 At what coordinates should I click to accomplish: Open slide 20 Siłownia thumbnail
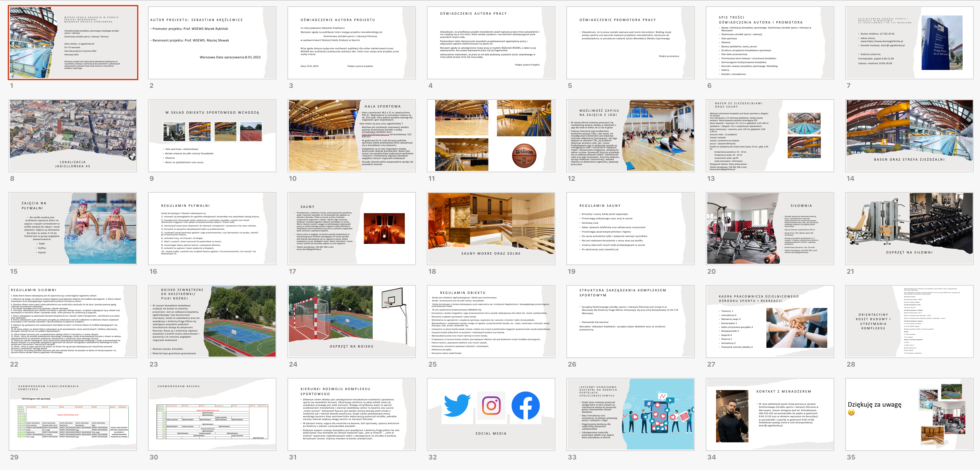770,229
